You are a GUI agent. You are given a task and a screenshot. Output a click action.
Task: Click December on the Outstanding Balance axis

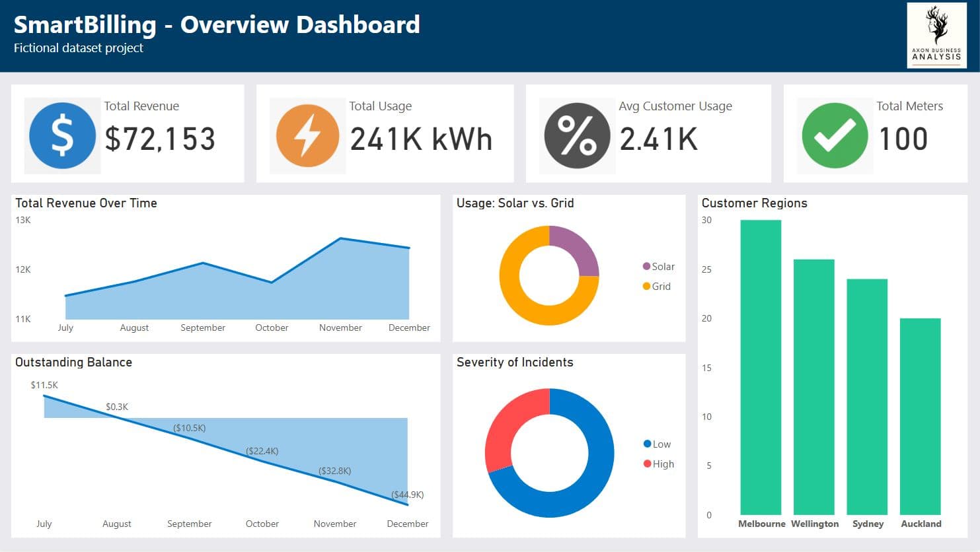click(x=408, y=524)
